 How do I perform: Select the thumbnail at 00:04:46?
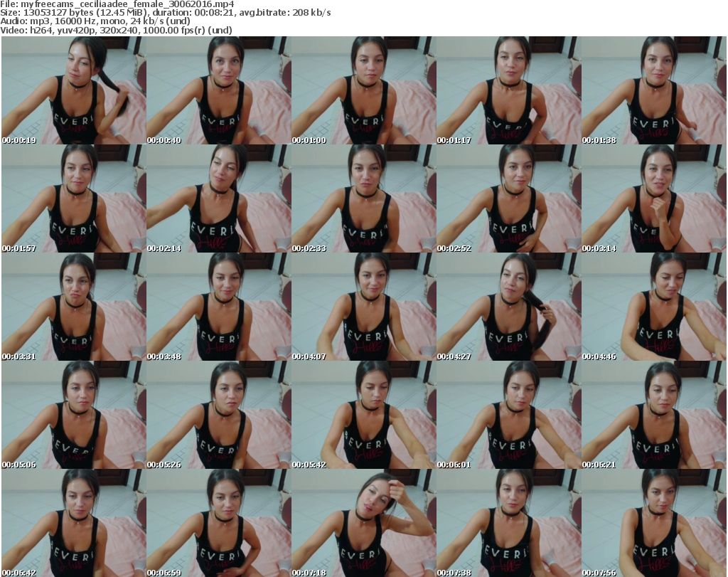[653, 307]
